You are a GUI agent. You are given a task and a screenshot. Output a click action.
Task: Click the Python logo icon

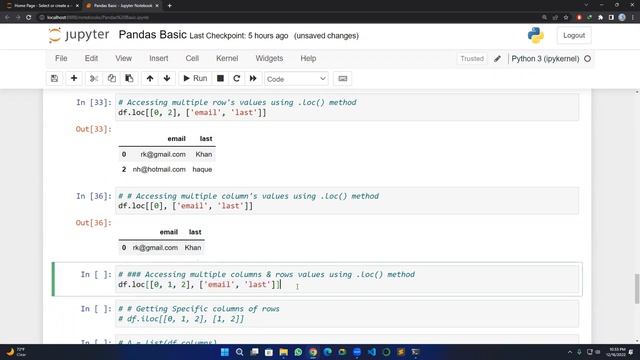(x=536, y=36)
